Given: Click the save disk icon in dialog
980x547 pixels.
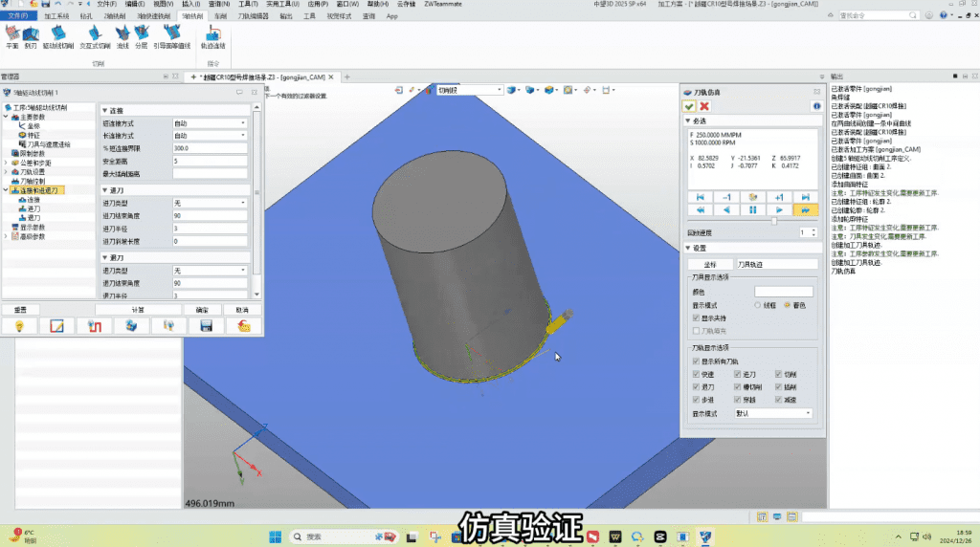Looking at the screenshot, I should click(x=205, y=326).
